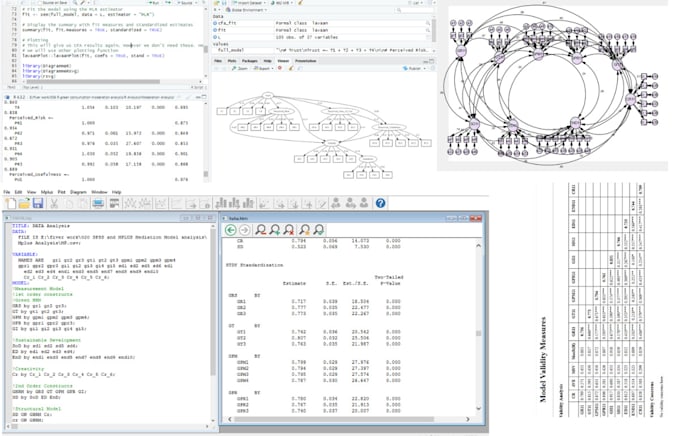The height and width of the screenshot is (436, 680).
Task: Click the New file icon in Mplus toolbar
Action: point(10,203)
